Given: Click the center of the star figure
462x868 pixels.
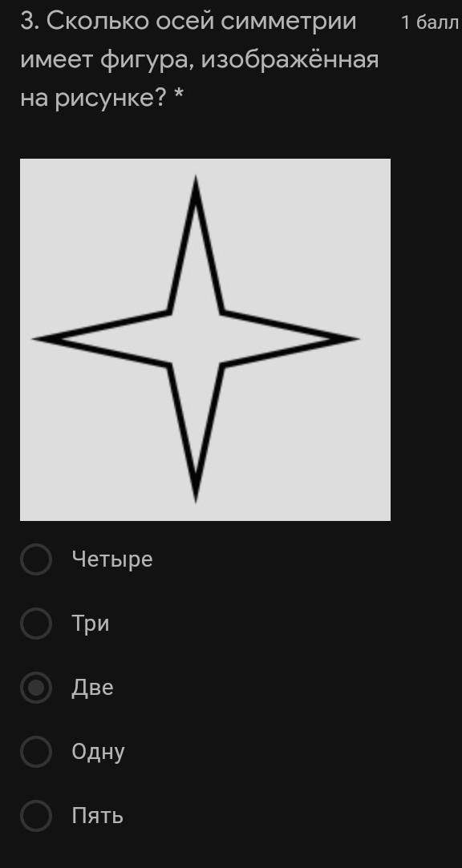Looking at the screenshot, I should click(196, 338).
